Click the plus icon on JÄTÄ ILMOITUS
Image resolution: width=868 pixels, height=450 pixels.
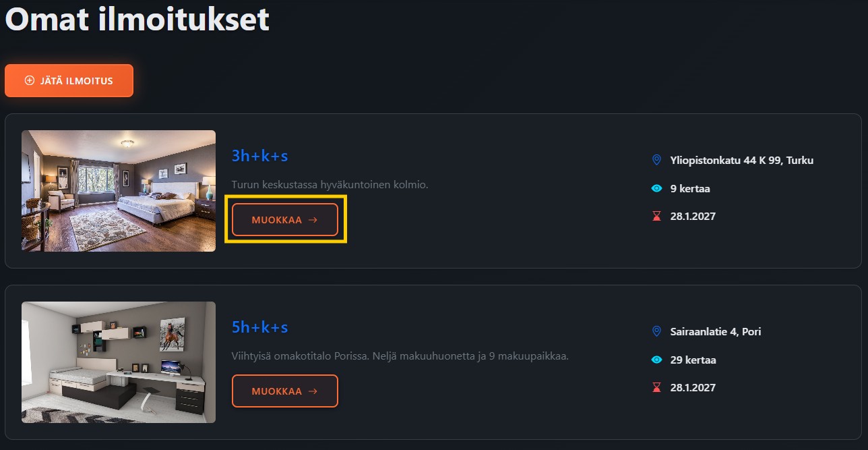pyautogui.click(x=29, y=81)
